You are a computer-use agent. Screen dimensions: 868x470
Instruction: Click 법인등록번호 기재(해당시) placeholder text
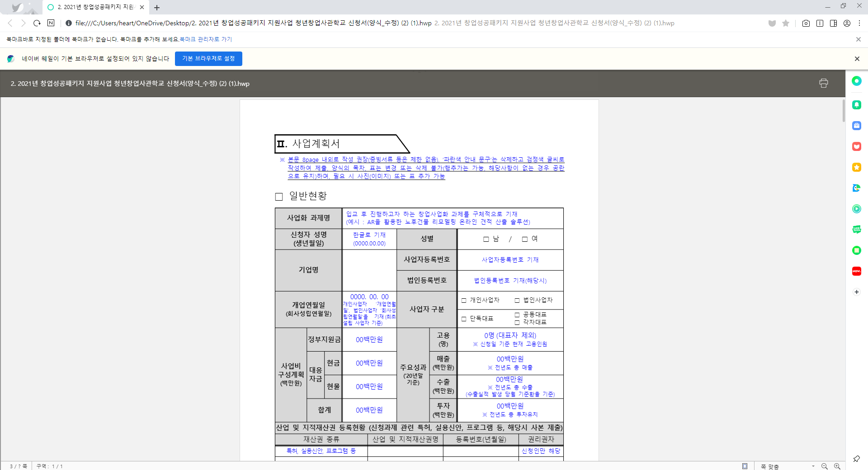[x=510, y=281]
